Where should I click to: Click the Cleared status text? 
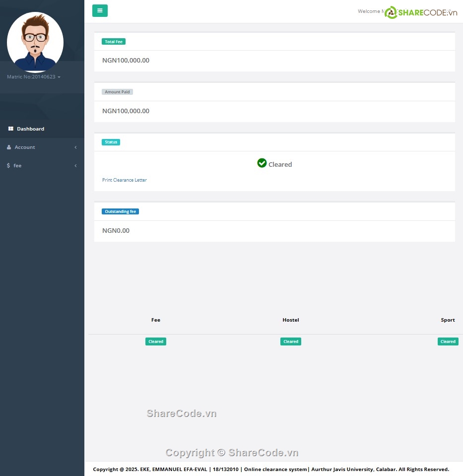pyautogui.click(x=280, y=164)
